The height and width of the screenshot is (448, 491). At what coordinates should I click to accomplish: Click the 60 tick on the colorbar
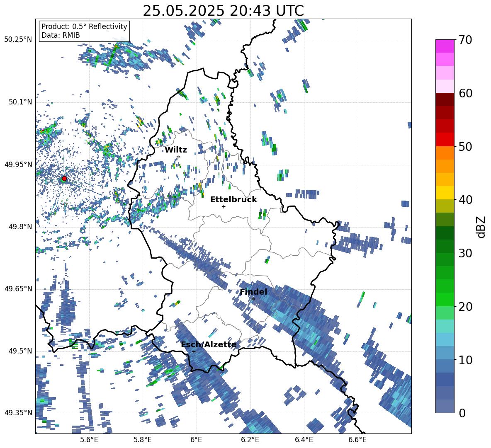(465, 93)
